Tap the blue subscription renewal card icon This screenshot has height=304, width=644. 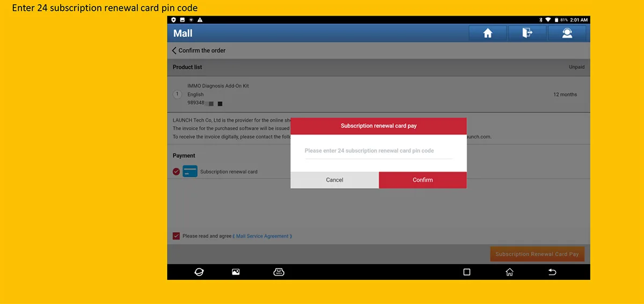pos(190,172)
